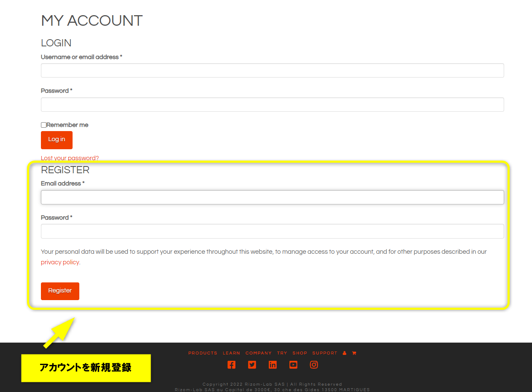Focus the login Username or email field
The image size is (532, 392).
pos(272,70)
